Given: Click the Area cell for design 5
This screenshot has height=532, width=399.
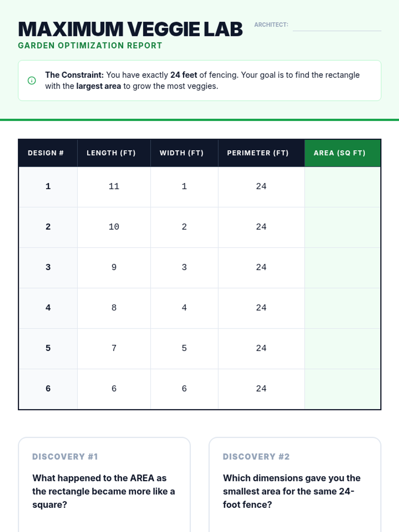Looking at the screenshot, I should point(342,349).
